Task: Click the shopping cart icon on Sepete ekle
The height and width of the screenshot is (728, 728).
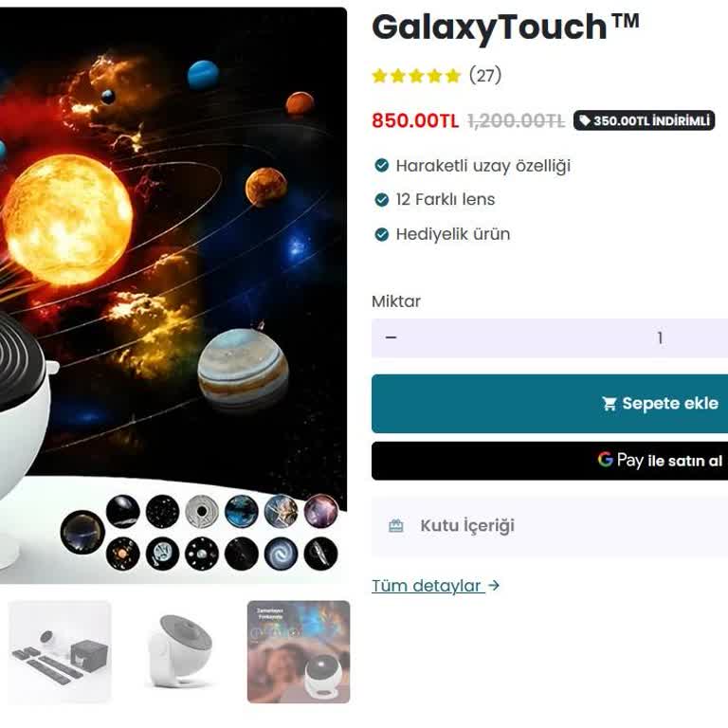Action: [x=610, y=404]
